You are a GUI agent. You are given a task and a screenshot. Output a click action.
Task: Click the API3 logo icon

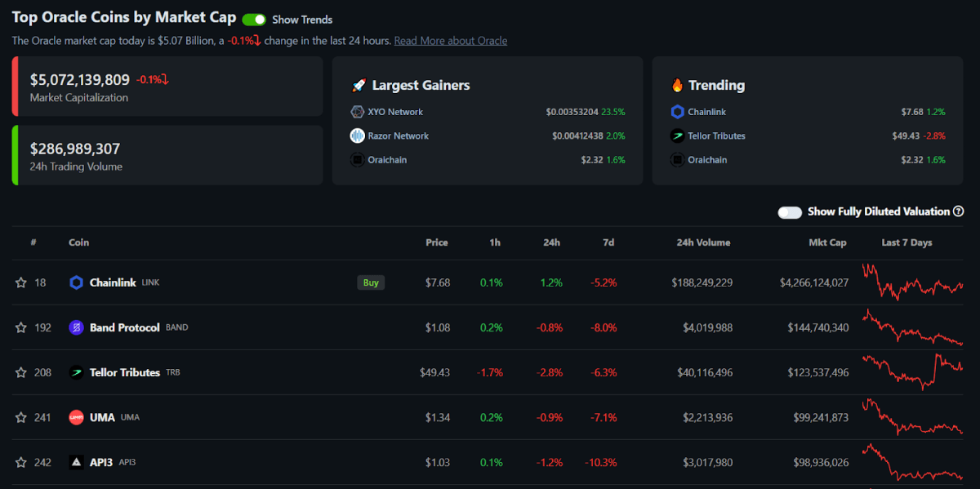tap(76, 462)
